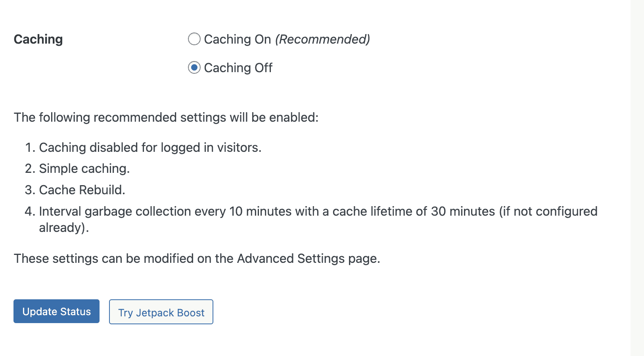Click 'The following recommended settings will be enabled' text

point(166,117)
